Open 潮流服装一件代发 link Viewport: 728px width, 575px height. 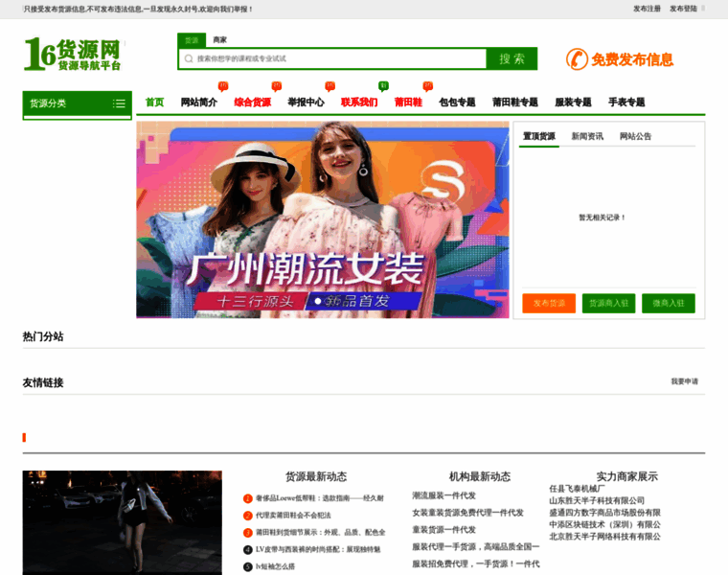pyautogui.click(x=444, y=495)
